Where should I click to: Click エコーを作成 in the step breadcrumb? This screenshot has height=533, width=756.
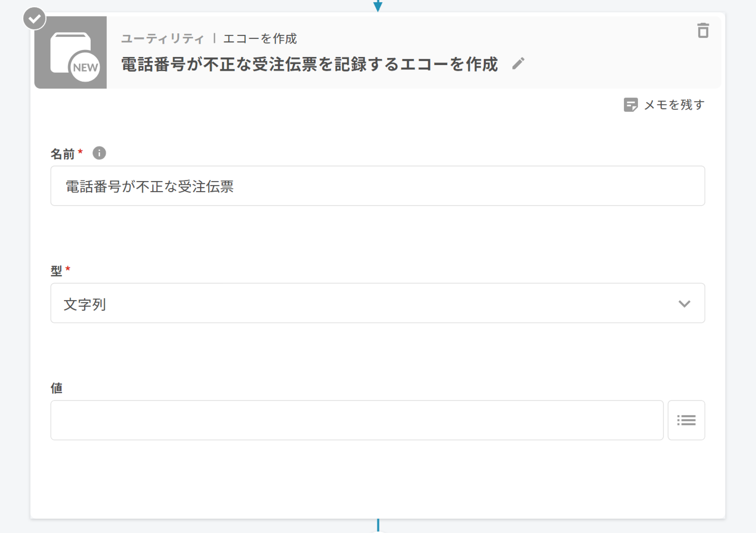260,38
